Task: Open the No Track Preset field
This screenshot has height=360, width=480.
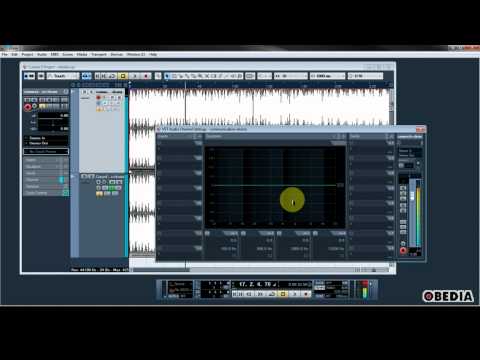Action: [46, 151]
